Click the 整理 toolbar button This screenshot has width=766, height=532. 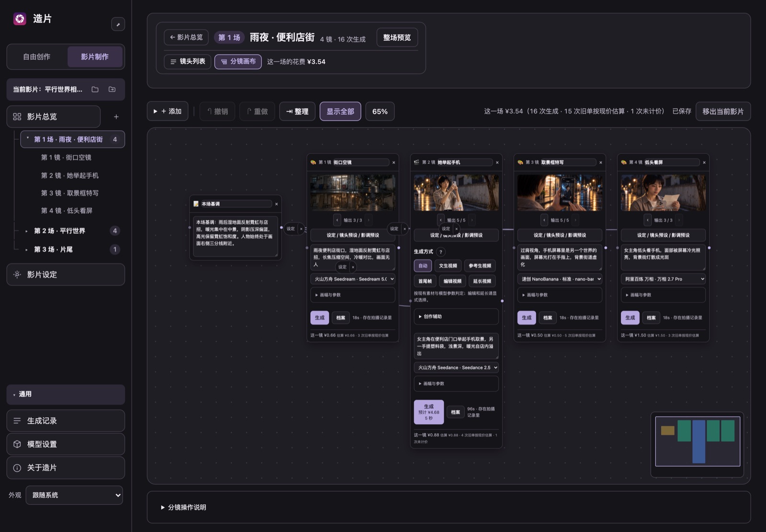tap(297, 112)
